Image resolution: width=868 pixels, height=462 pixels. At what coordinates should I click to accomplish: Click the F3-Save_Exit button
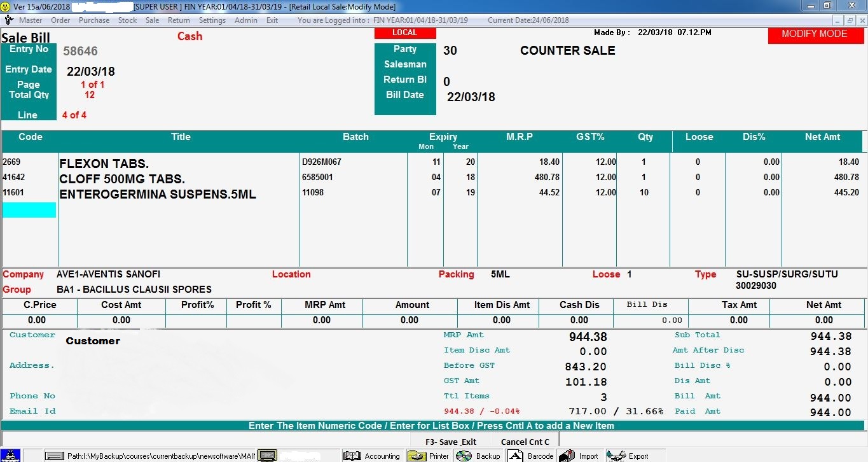click(452, 440)
